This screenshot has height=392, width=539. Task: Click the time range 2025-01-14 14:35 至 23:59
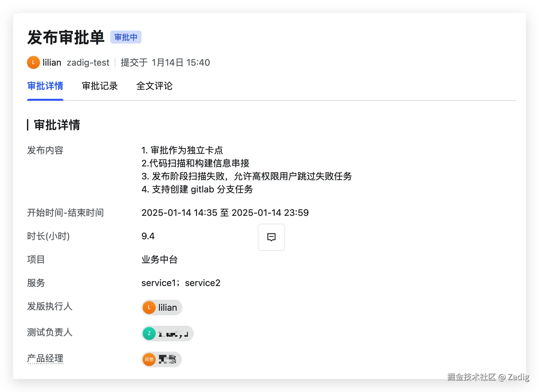(x=225, y=213)
